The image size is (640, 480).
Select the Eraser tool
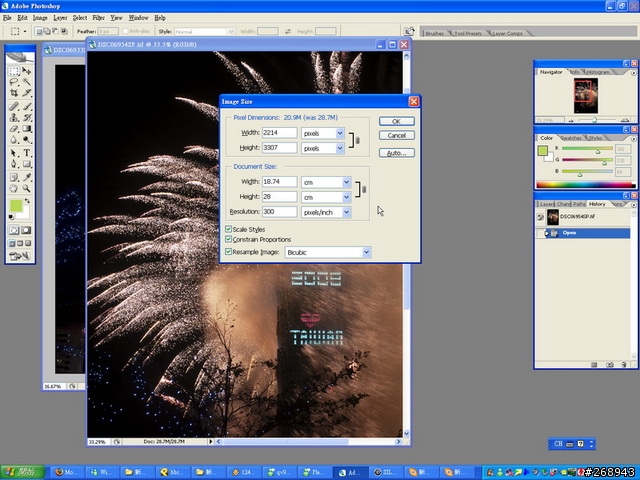(x=14, y=129)
